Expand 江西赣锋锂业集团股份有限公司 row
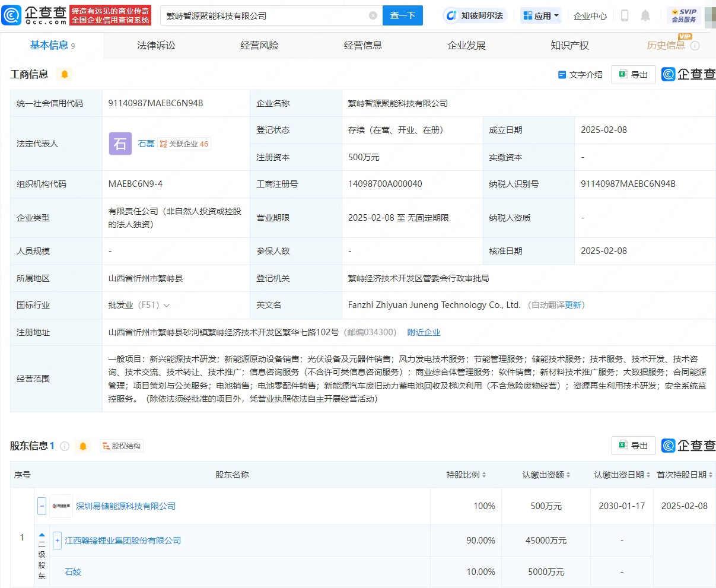Viewport: 716px width, 588px height. point(57,541)
